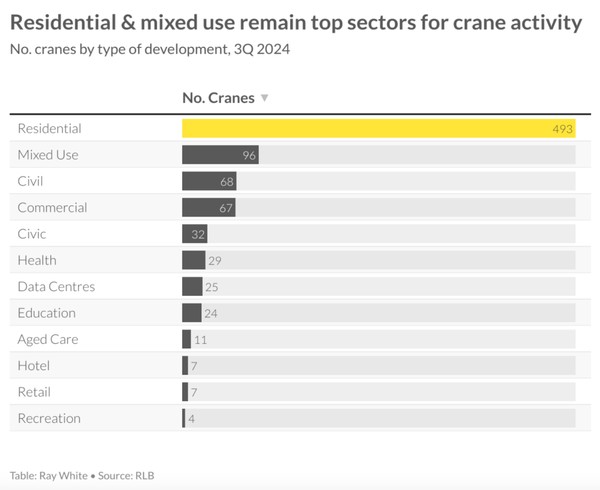Click the Recreation row label
This screenshot has height=490, width=600.
[49, 418]
